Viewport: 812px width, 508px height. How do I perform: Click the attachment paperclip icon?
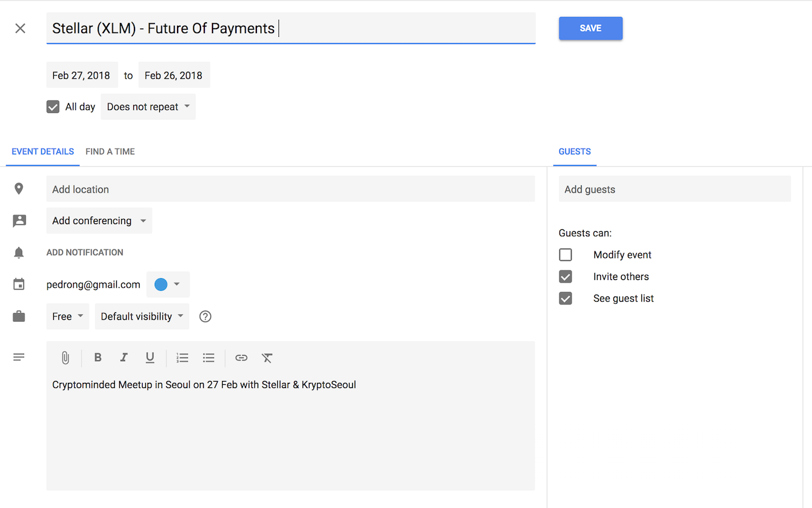pyautogui.click(x=65, y=358)
